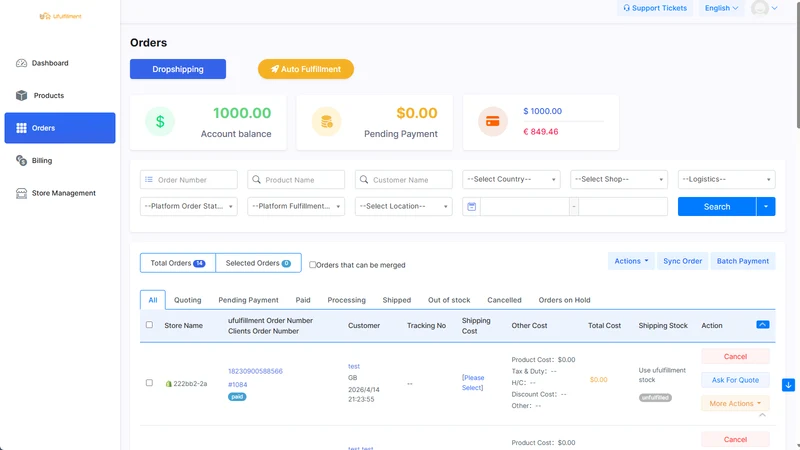Focus the Product Name search field

(296, 180)
